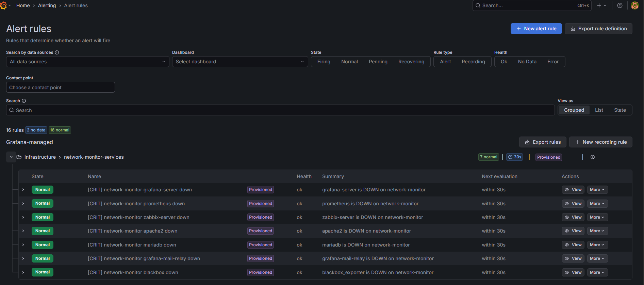Open More menu for mariadb rule
644x285 pixels.
click(597, 245)
